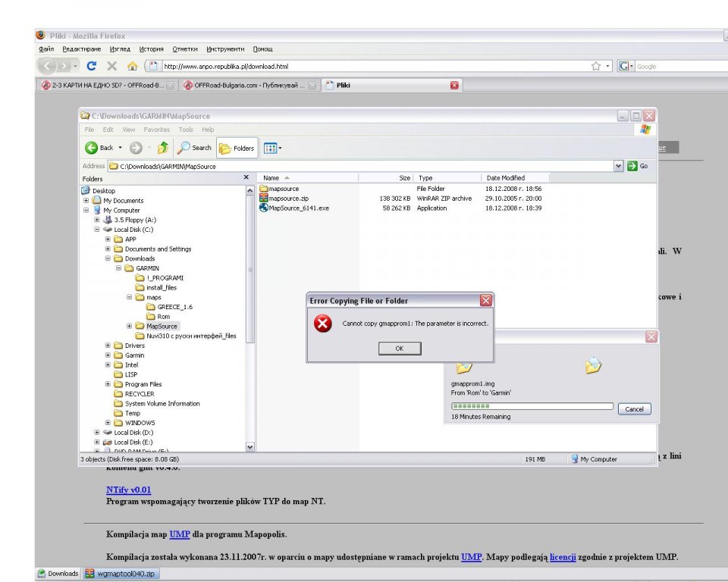Select !_PROGRAMI folder in tree
The image size is (728, 582).
pyautogui.click(x=159, y=277)
